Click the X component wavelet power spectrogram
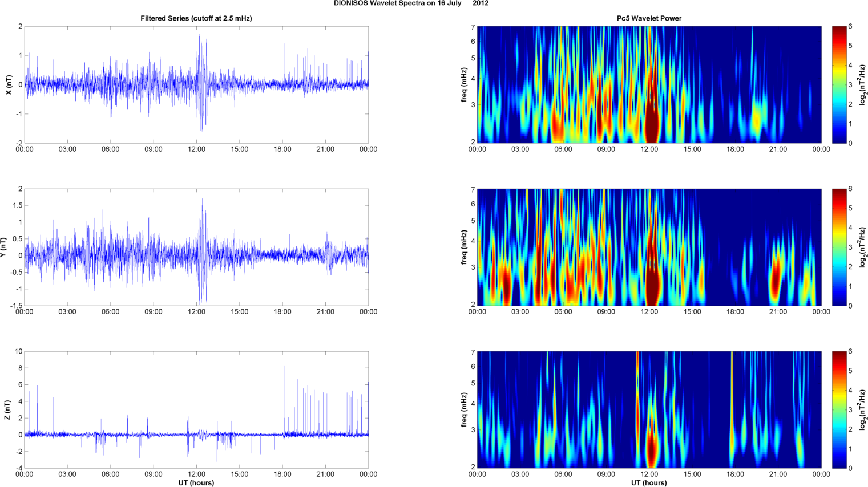The width and height of the screenshot is (868, 487). (x=649, y=84)
